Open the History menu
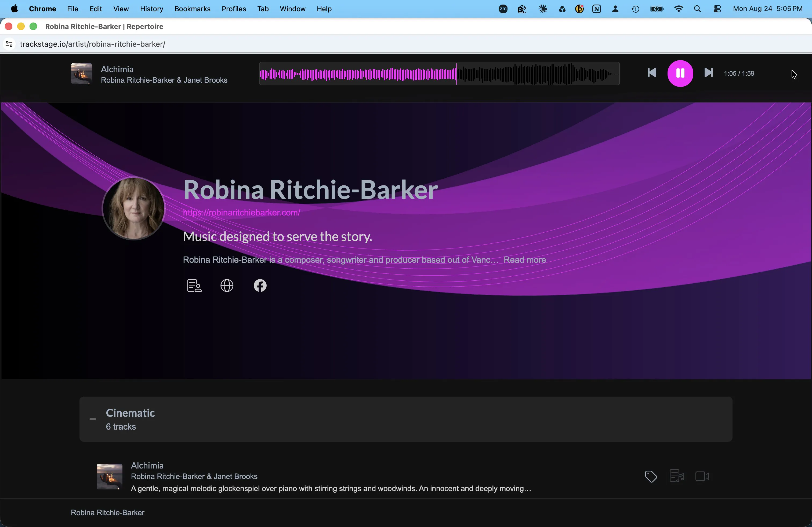Viewport: 812px width, 527px height. [x=151, y=9]
